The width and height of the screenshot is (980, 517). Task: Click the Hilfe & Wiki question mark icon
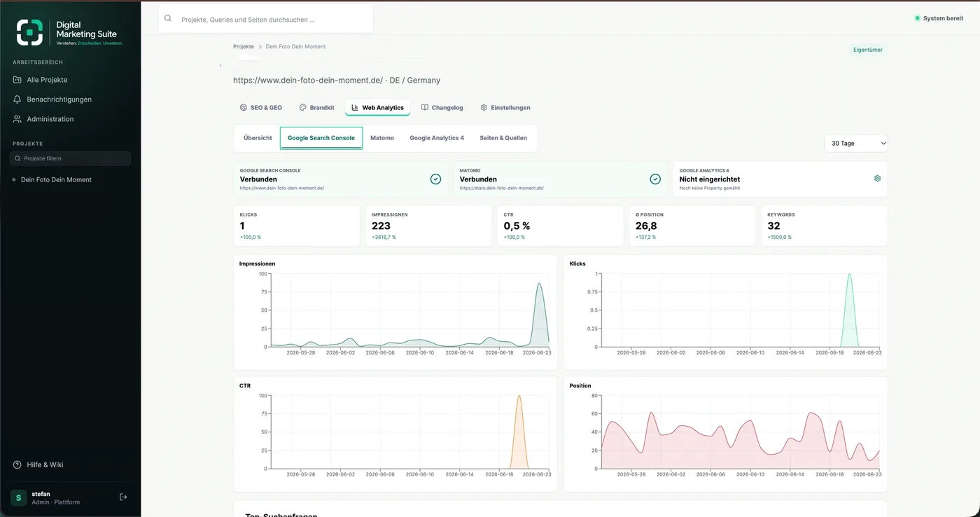pos(17,465)
